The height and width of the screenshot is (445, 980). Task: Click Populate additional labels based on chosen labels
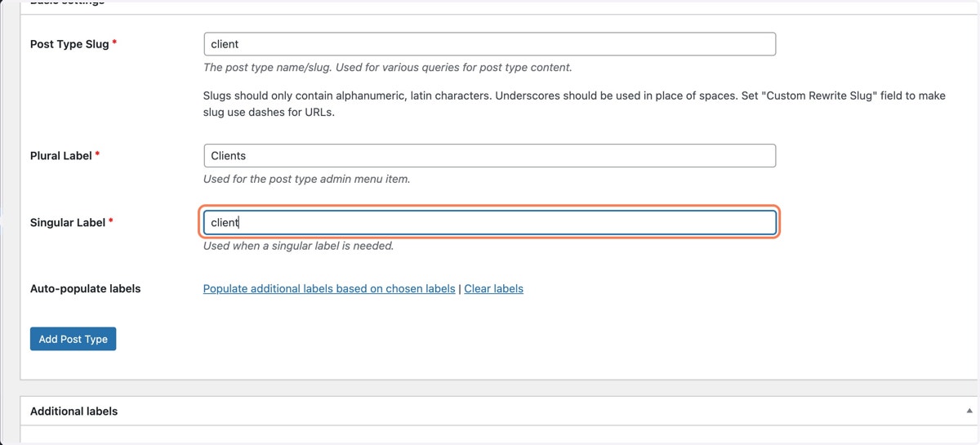coord(329,288)
